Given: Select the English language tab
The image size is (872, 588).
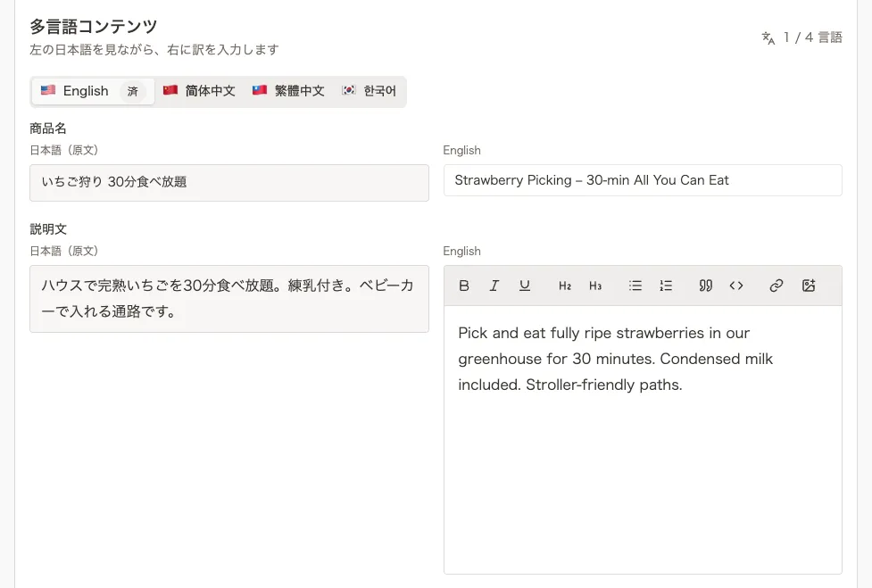Looking at the screenshot, I should pyautogui.click(x=93, y=91).
